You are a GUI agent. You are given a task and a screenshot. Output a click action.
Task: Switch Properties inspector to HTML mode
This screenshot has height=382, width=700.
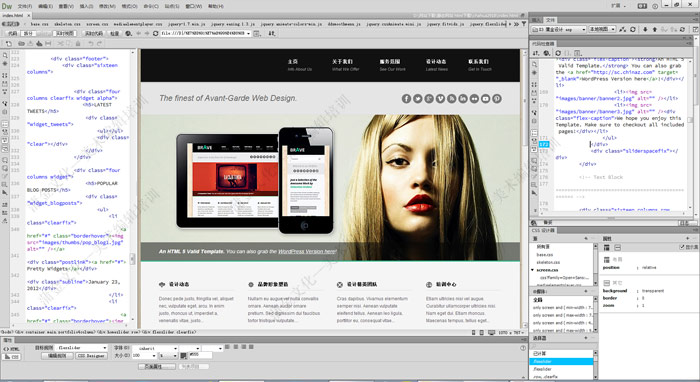coord(12,349)
